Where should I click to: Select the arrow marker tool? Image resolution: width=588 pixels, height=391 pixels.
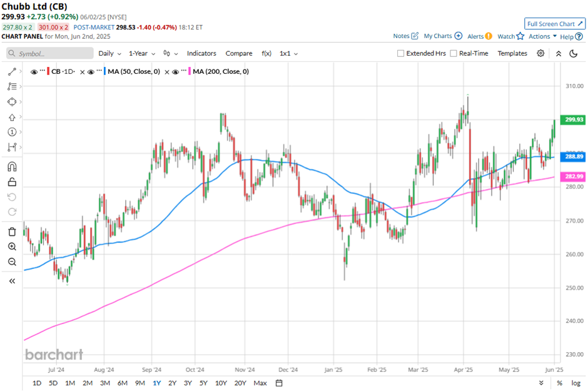pyautogui.click(x=12, y=118)
